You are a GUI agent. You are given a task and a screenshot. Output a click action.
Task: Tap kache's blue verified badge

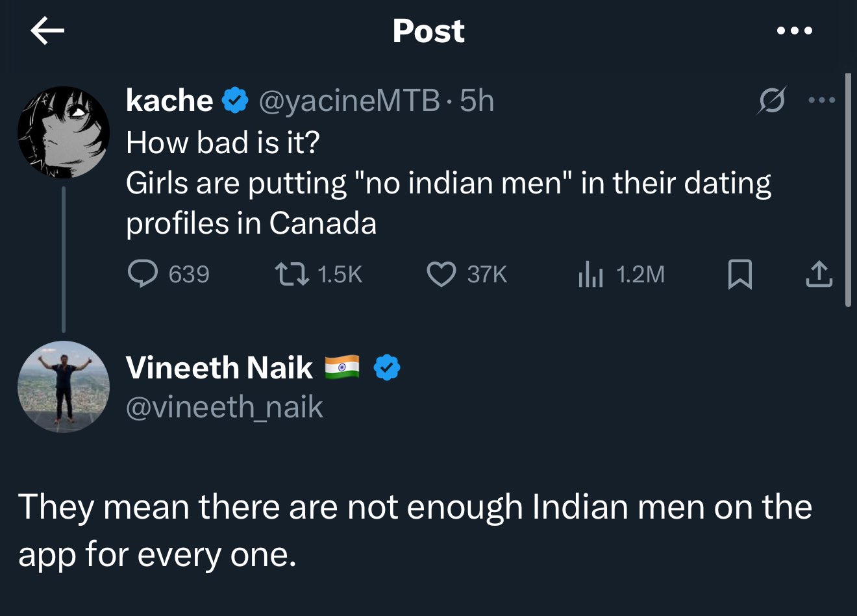[235, 101]
